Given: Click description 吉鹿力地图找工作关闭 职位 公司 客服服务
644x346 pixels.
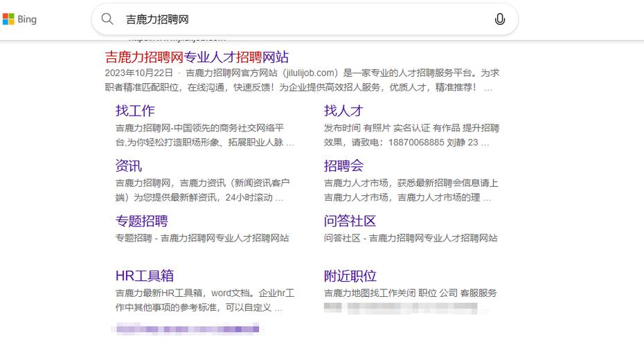Looking at the screenshot, I should pyautogui.click(x=411, y=293).
